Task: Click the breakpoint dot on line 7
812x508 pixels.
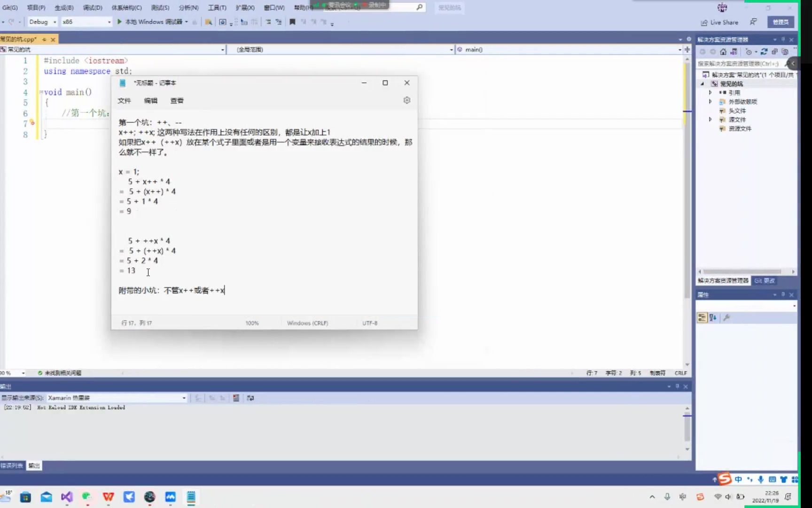Action: coord(32,123)
